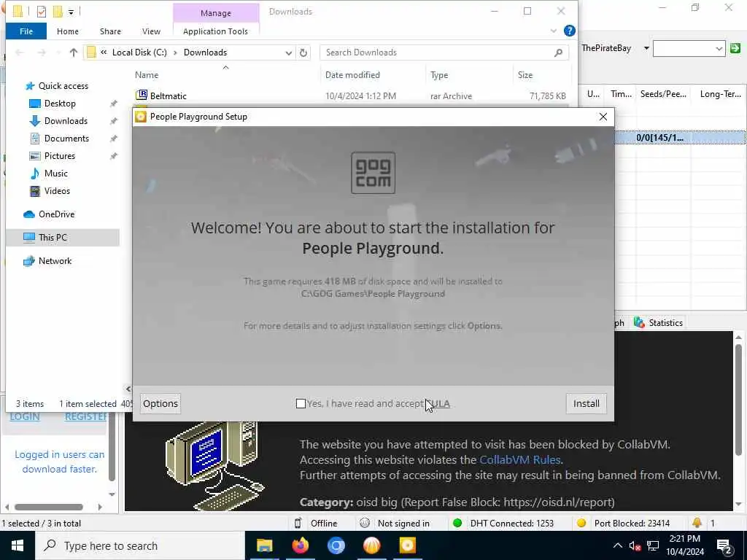Click the notification bell in status bar
This screenshot has height=560, width=747.
pos(697,523)
